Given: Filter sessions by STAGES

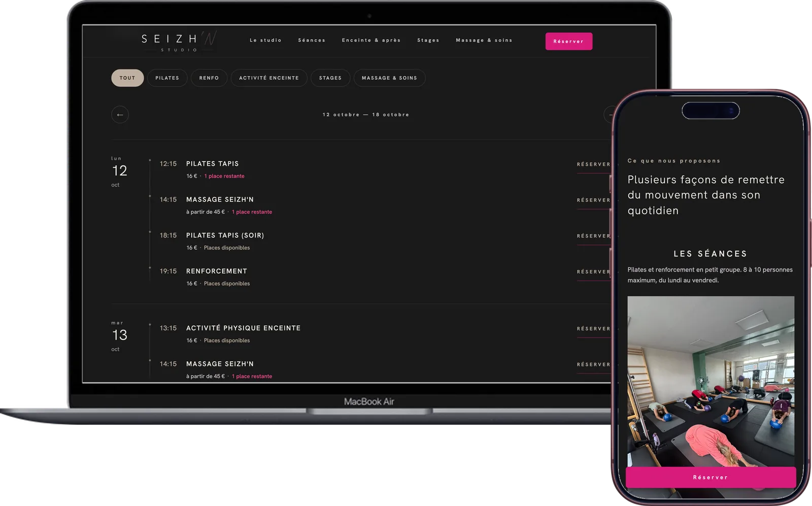Looking at the screenshot, I should tap(330, 78).
